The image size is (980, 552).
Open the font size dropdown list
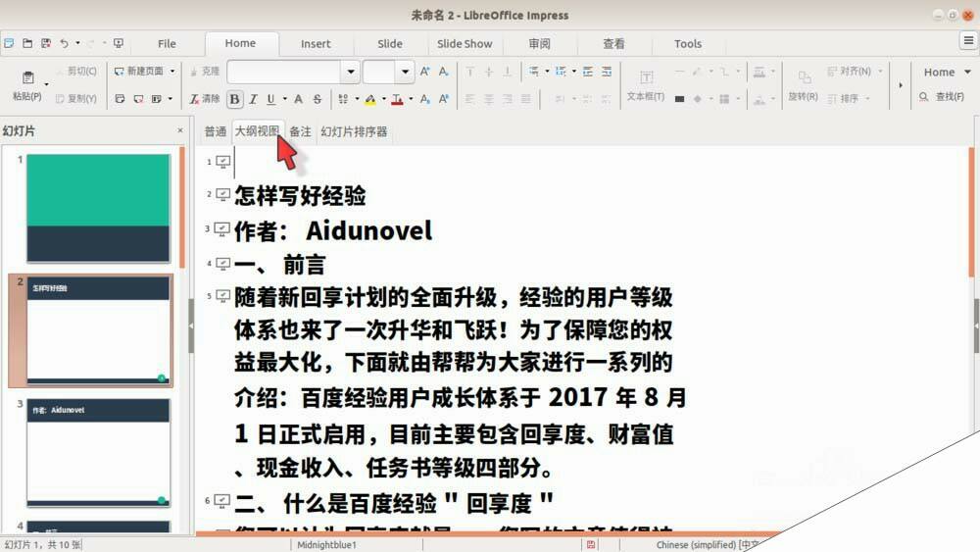405,72
